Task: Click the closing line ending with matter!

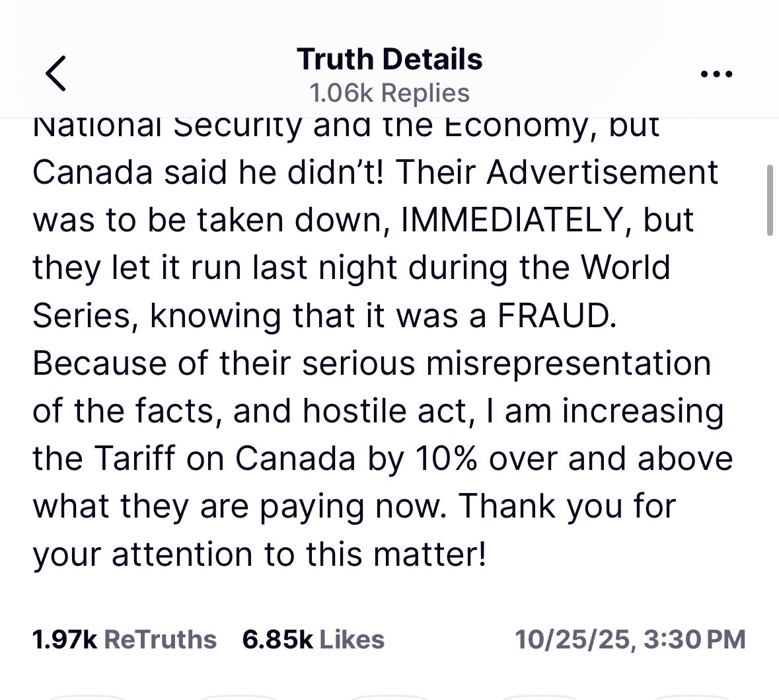Action: point(259,554)
